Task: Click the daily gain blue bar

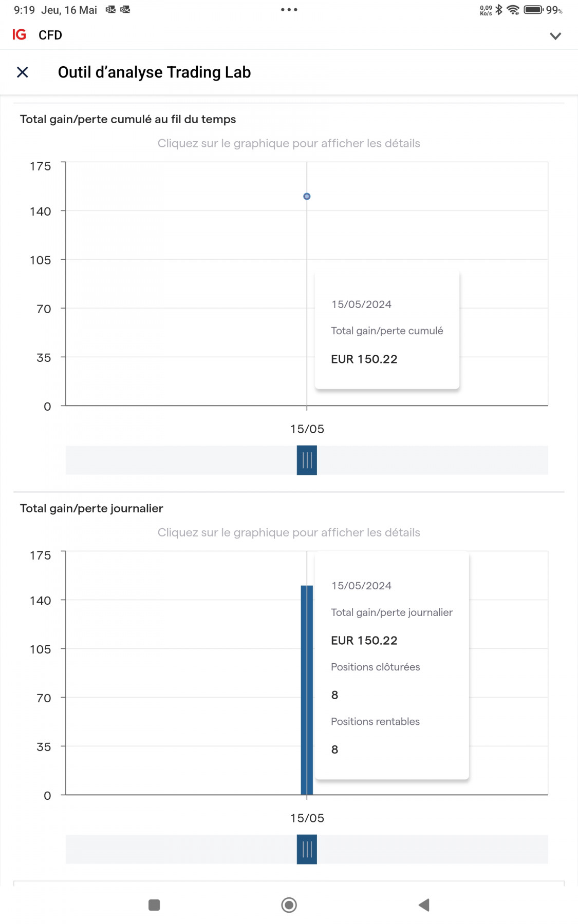Action: [x=307, y=690]
